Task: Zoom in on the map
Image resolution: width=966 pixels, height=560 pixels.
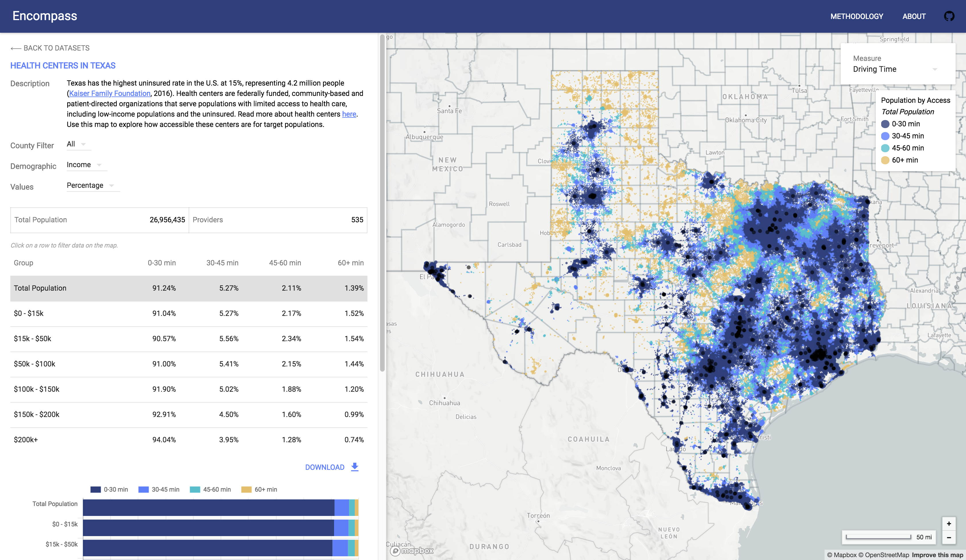Action: click(949, 524)
